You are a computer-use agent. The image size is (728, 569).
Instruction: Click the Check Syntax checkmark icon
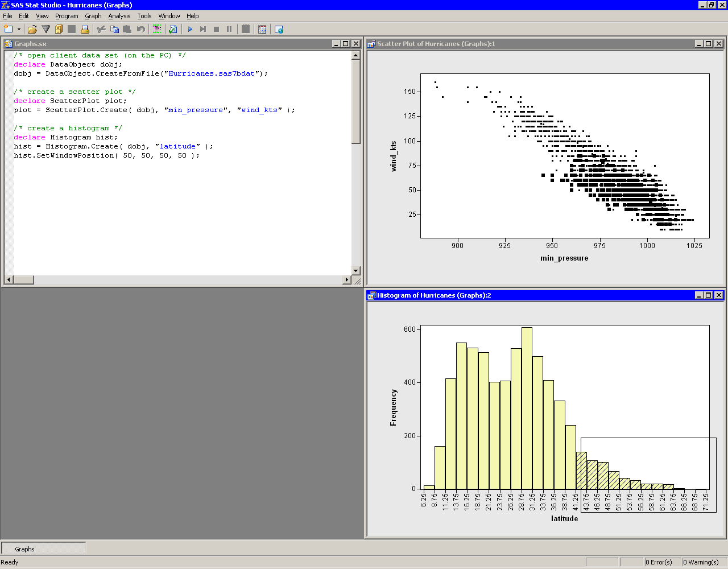(x=173, y=29)
